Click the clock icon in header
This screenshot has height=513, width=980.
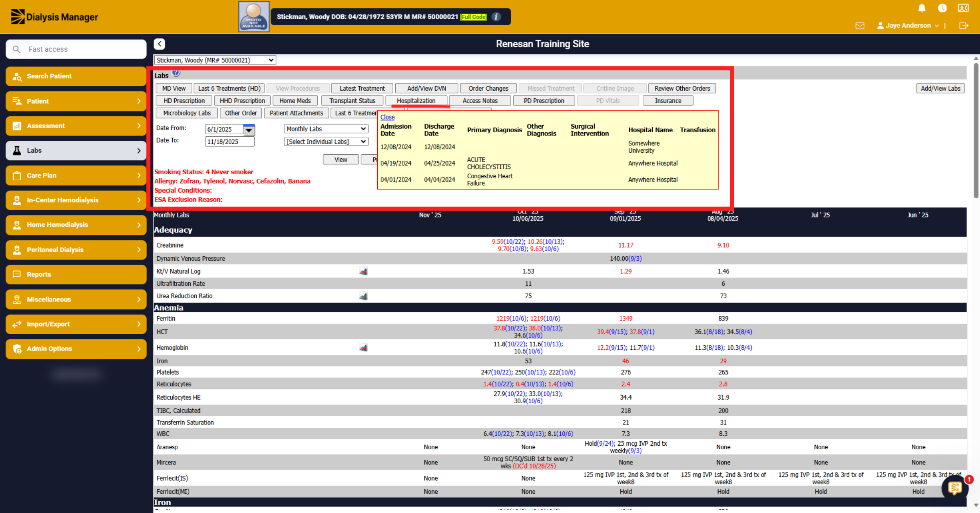pyautogui.click(x=942, y=8)
